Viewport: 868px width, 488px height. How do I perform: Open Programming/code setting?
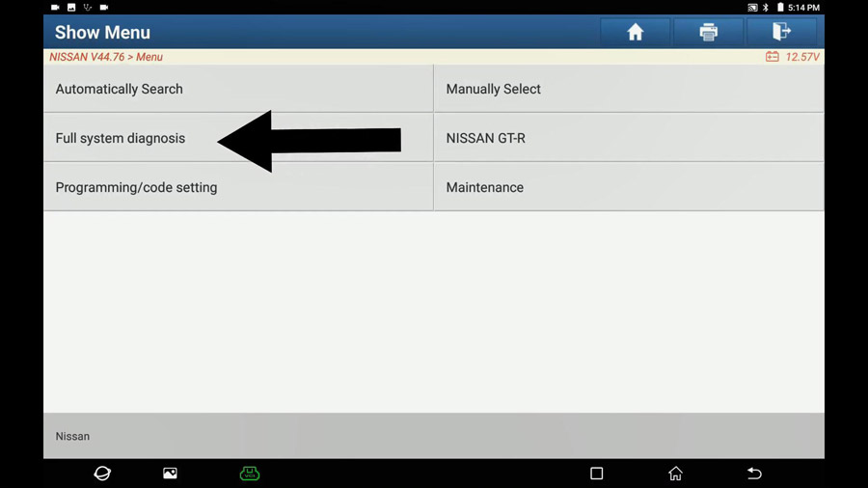pyautogui.click(x=238, y=187)
